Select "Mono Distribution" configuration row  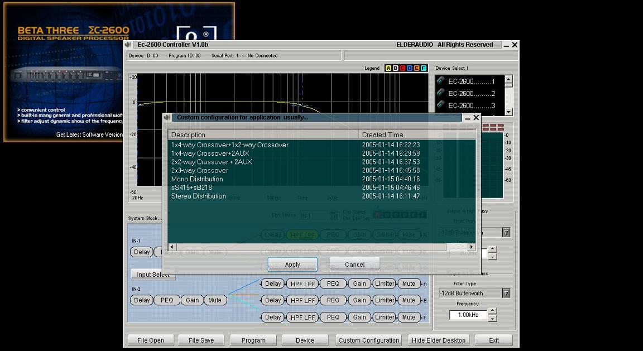click(321, 179)
